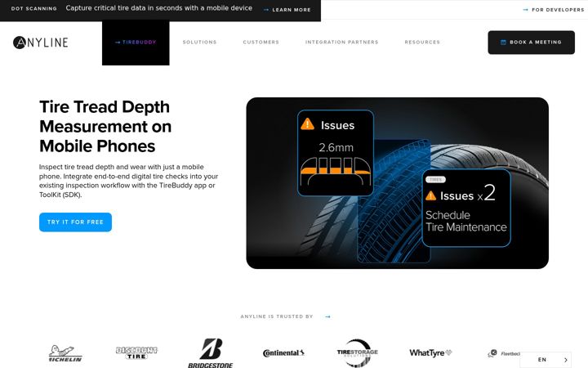This screenshot has width=588, height=368.
Task: Click the Try It For Free button
Action: pyautogui.click(x=75, y=222)
